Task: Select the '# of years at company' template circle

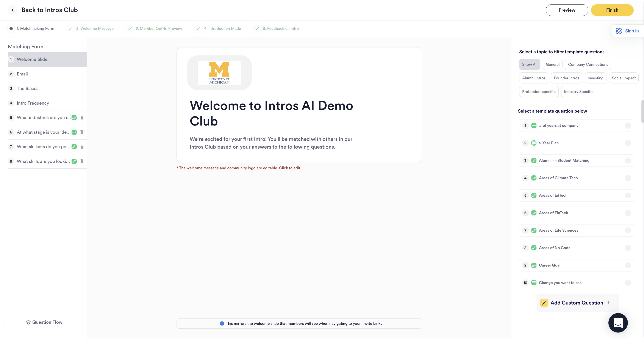Action: pyautogui.click(x=628, y=126)
